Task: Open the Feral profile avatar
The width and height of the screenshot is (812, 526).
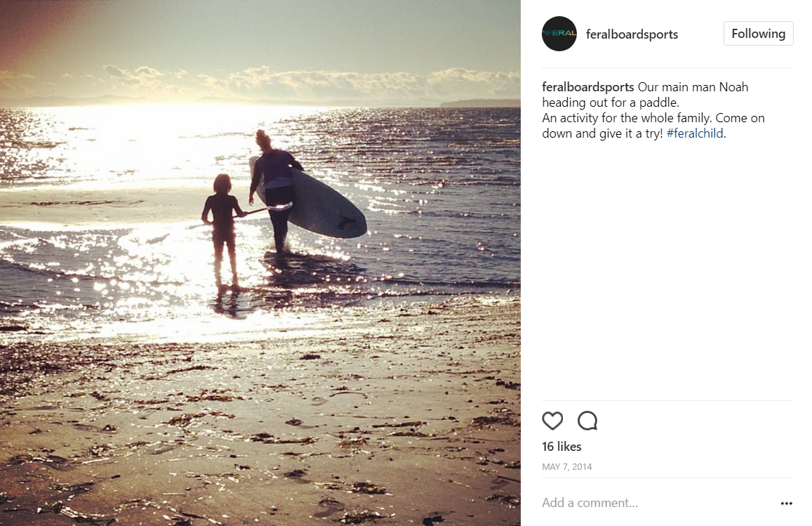Action: pos(559,34)
